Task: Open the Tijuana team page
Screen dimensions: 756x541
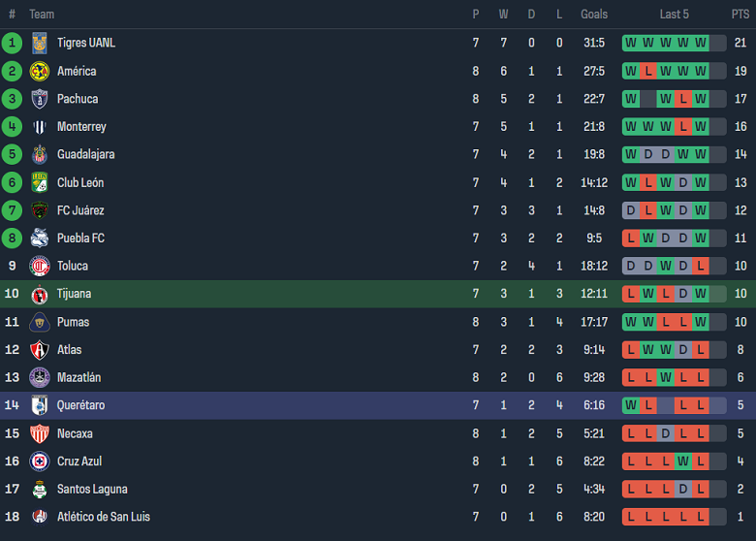Action: click(75, 294)
